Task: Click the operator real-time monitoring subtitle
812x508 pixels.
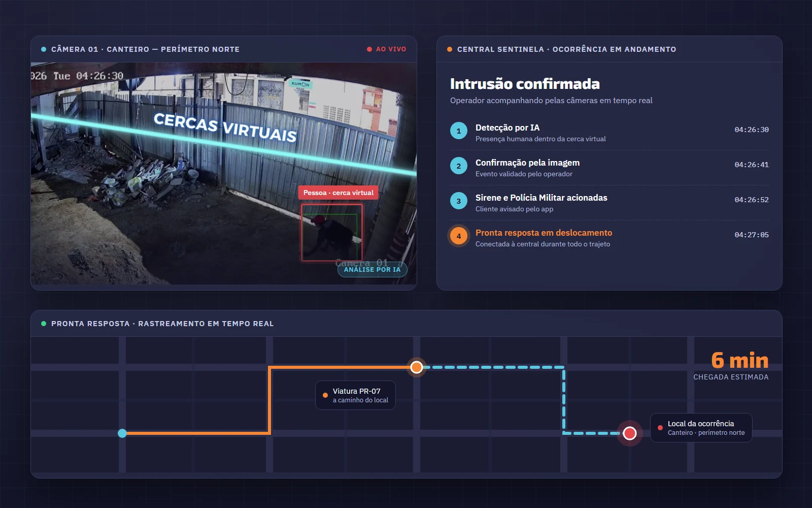Action: coord(551,101)
